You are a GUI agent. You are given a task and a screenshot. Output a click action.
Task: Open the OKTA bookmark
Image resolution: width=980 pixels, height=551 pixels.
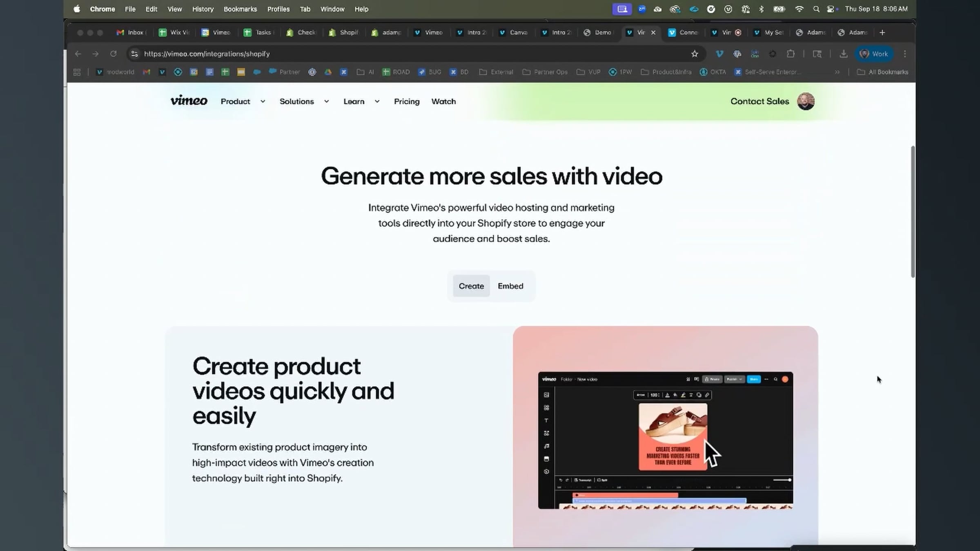coord(713,72)
